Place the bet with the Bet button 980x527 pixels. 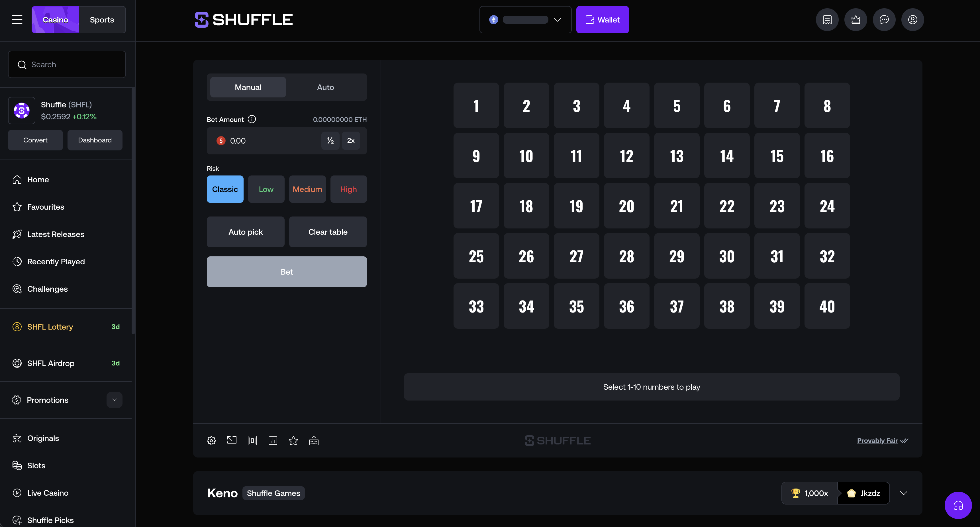(287, 272)
